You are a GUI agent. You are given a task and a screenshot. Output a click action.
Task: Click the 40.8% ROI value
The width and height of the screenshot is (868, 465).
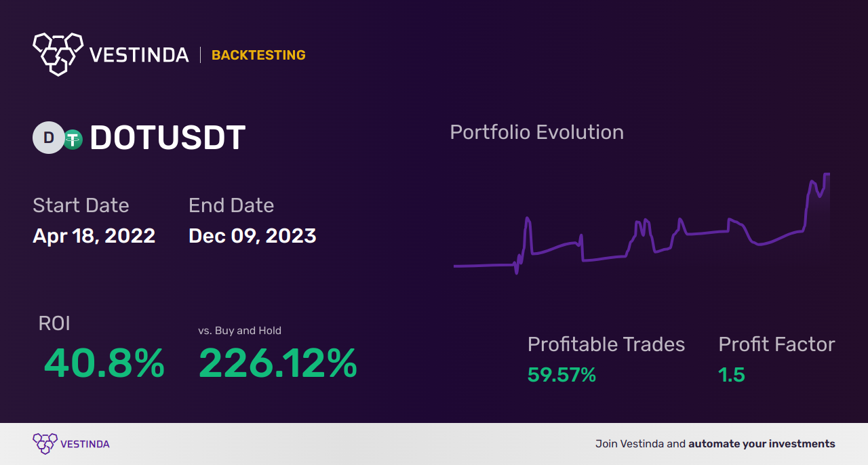pyautogui.click(x=104, y=363)
